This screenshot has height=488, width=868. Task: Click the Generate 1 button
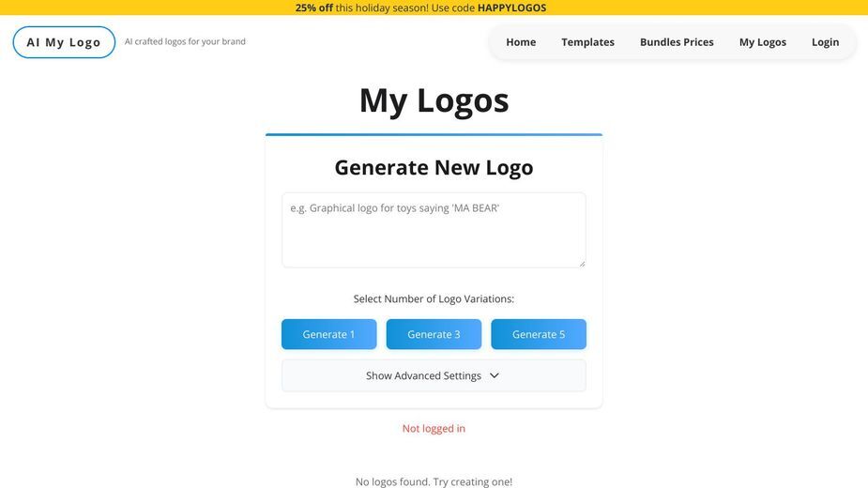pyautogui.click(x=328, y=334)
